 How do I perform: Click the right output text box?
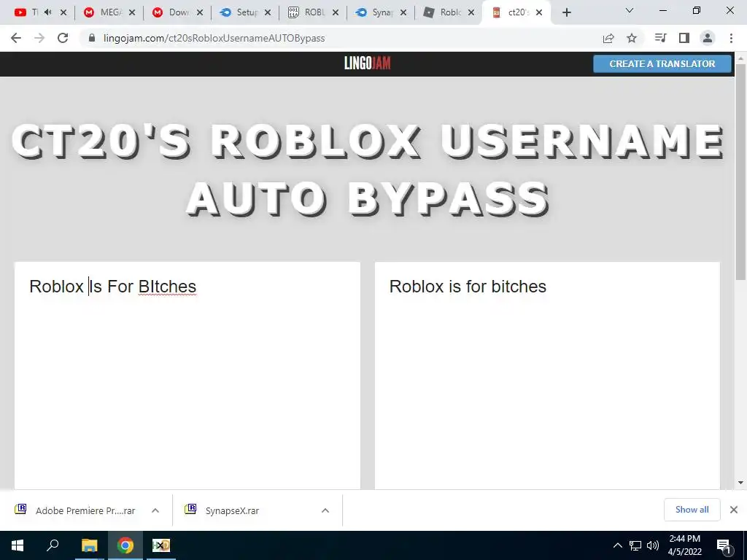click(547, 376)
